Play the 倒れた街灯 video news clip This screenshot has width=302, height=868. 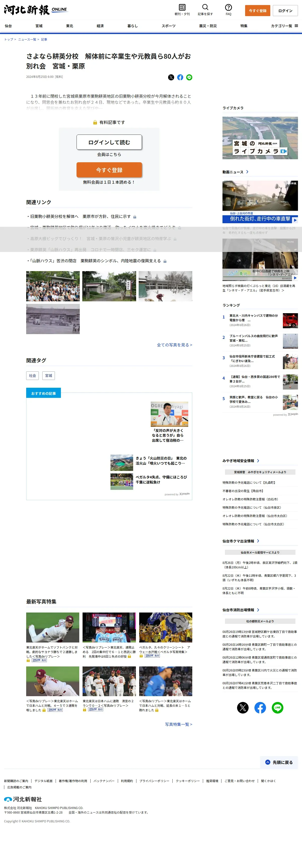click(x=260, y=202)
